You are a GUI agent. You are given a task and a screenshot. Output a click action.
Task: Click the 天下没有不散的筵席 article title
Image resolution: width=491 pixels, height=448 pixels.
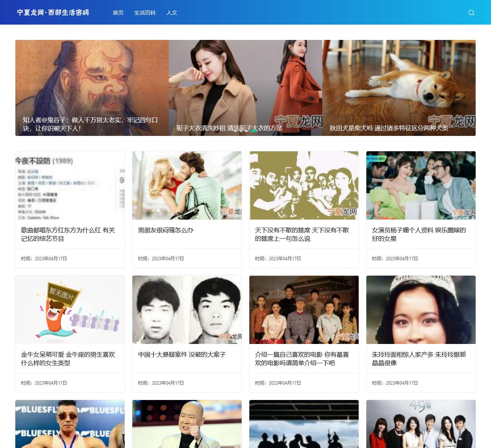[x=302, y=234]
